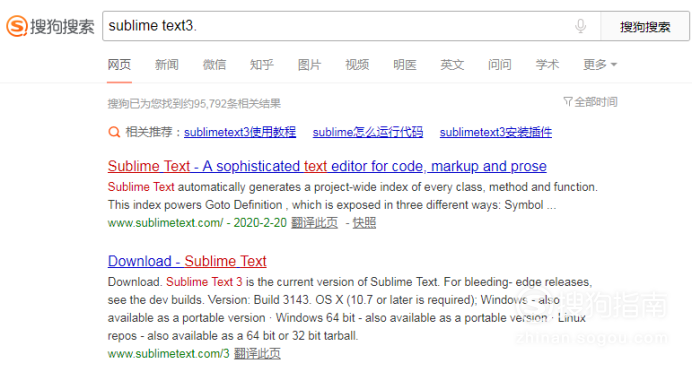Open the 明医 tab
Image resolution: width=692 pixels, height=372 pixels.
pyautogui.click(x=405, y=65)
